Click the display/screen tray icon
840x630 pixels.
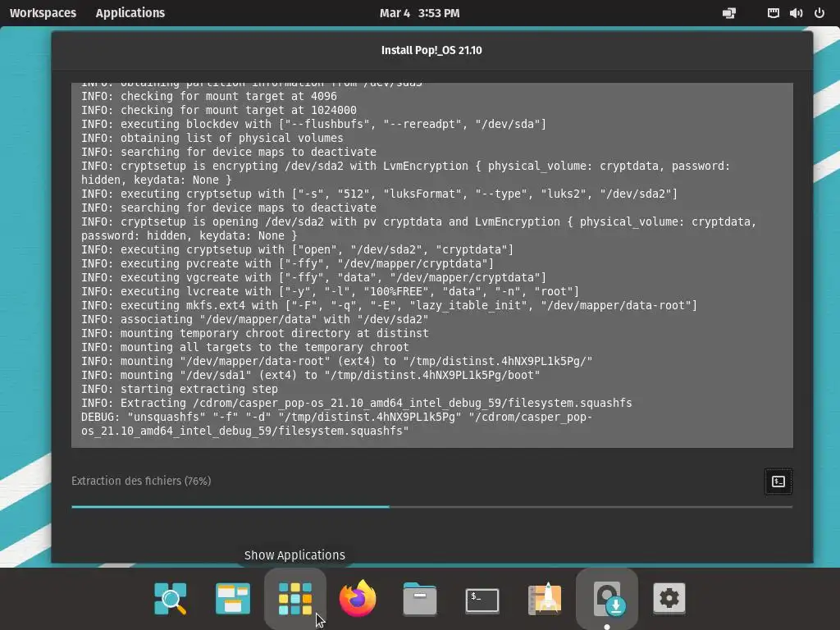point(729,13)
